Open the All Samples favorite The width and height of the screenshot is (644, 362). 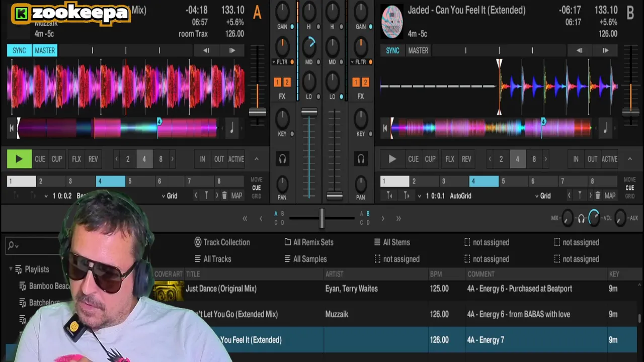coord(305,259)
